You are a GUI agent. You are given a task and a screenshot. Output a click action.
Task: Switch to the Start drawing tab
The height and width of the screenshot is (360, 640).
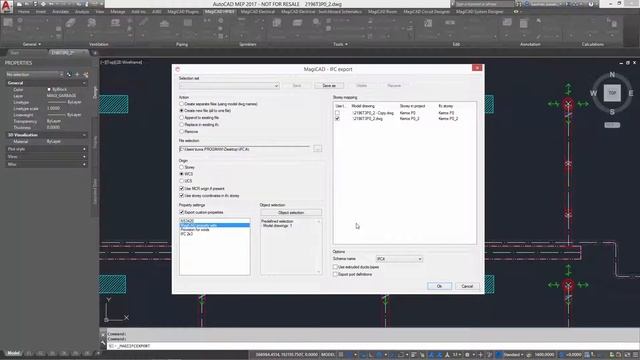coord(15,53)
